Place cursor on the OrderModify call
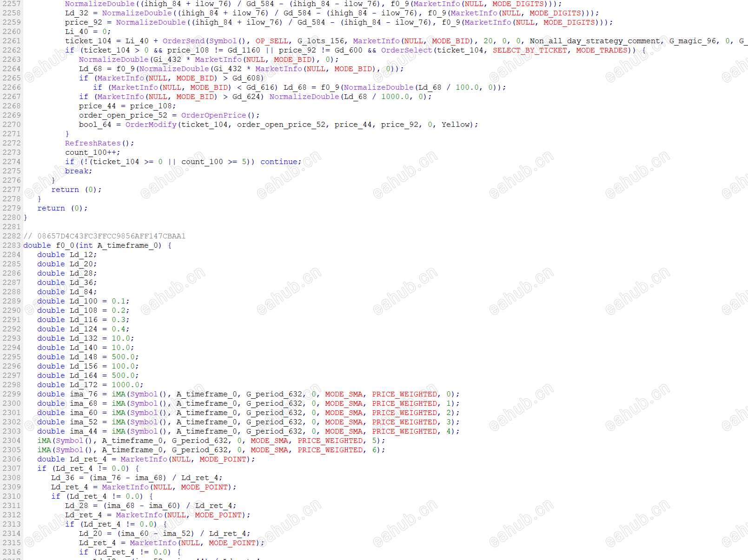The width and height of the screenshot is (748, 560). coord(151,125)
